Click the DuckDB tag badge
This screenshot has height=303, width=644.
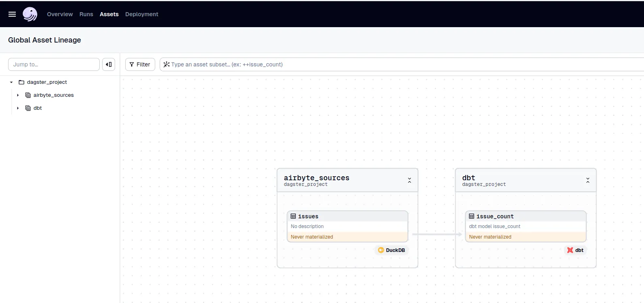coord(392,250)
